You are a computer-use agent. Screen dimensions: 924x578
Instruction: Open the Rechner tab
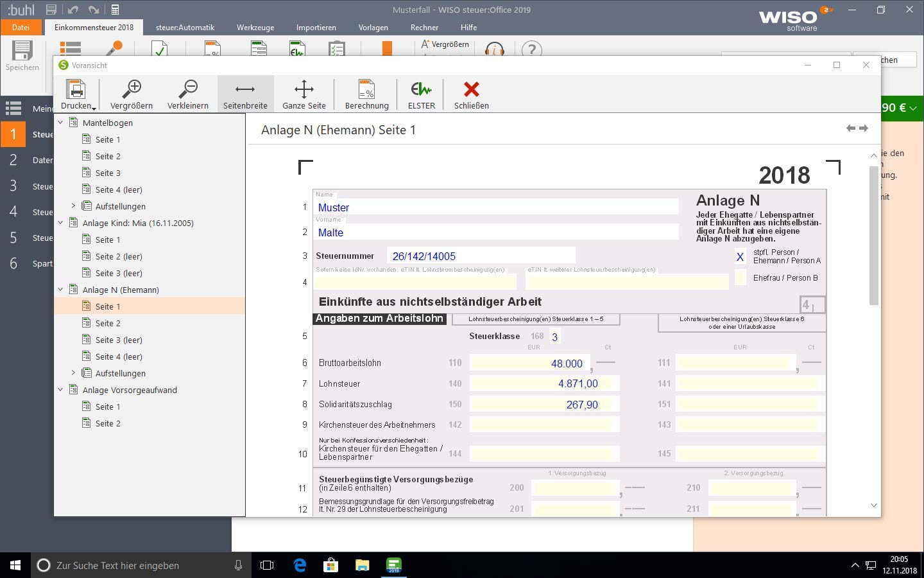click(x=424, y=27)
